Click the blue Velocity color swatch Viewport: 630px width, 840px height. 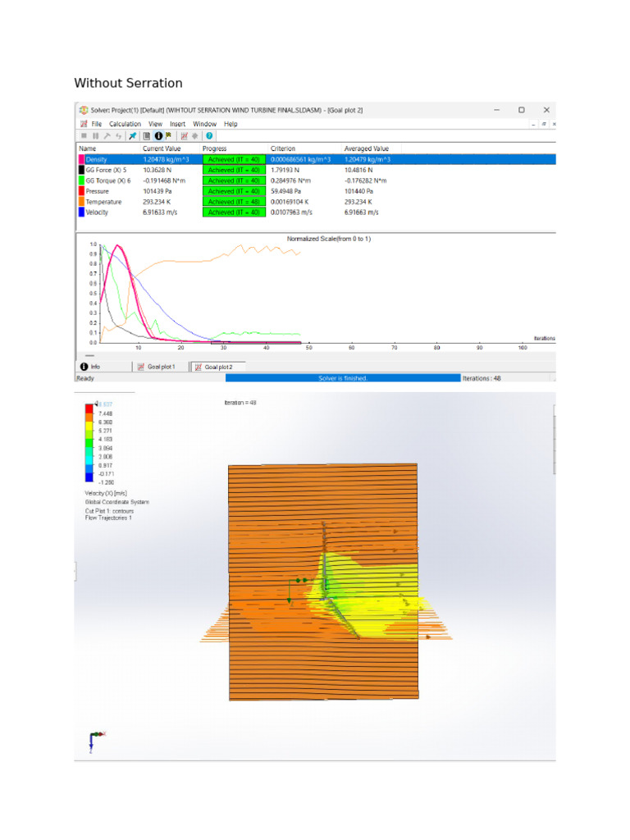81,212
